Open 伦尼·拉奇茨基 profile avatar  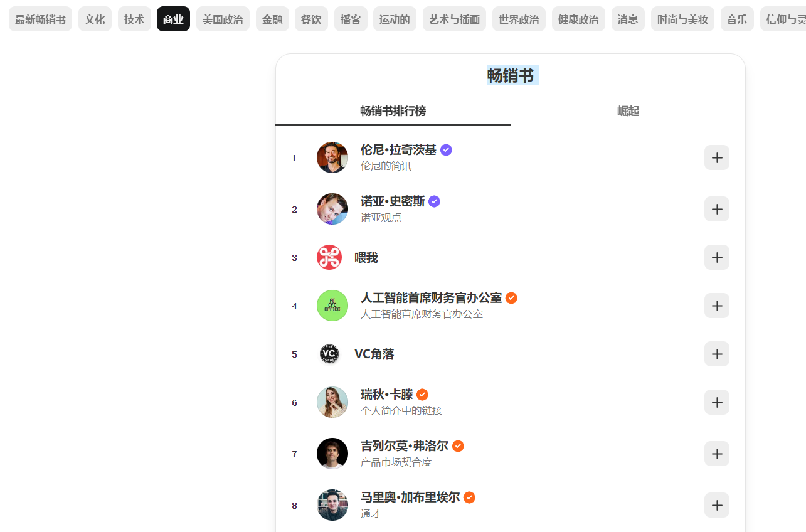pos(332,157)
